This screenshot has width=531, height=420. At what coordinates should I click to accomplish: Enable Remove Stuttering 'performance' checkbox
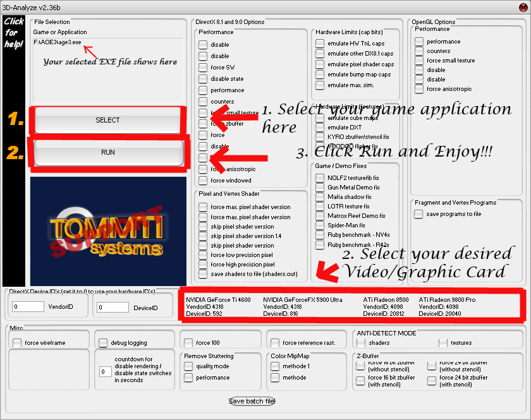click(188, 377)
